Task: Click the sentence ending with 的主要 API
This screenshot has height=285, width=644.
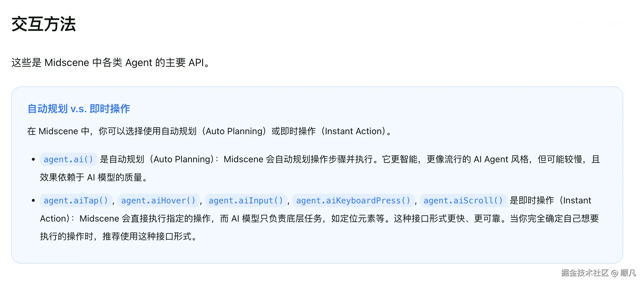Action: click(111, 63)
